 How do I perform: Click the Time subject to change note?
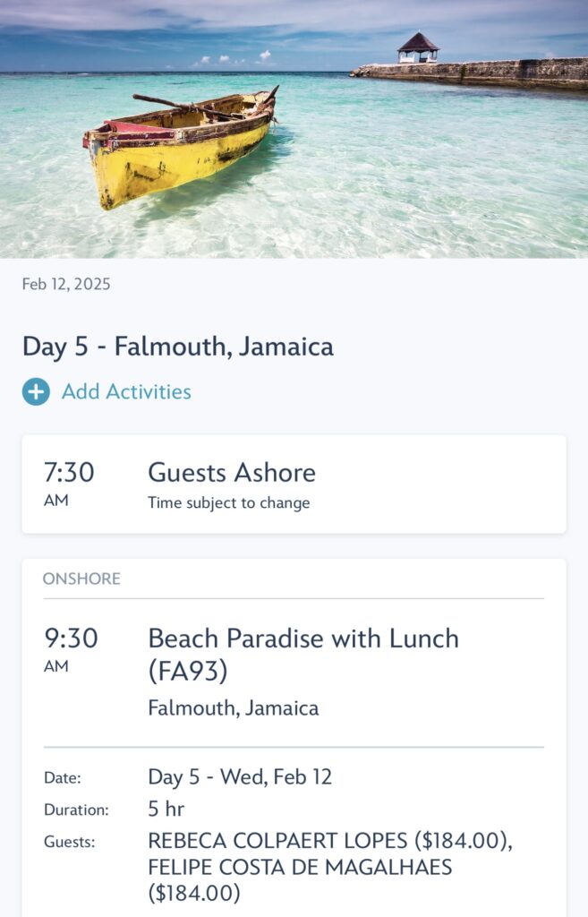229,503
